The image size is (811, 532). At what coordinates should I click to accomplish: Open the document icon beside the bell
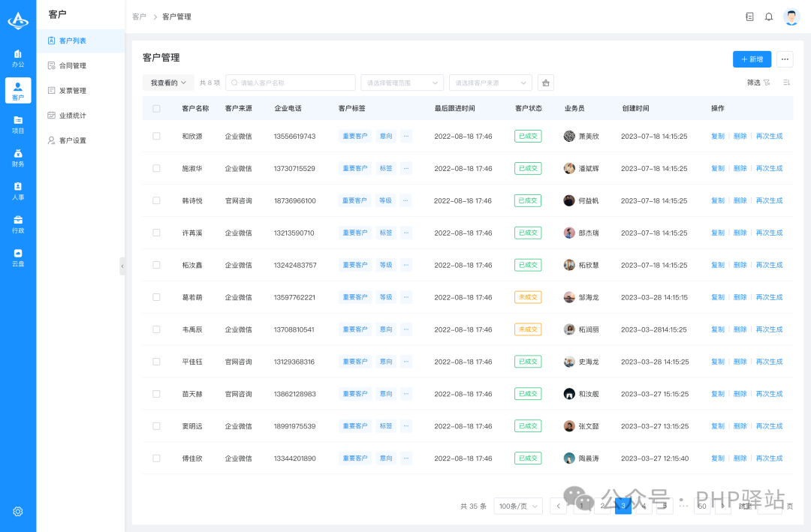point(749,17)
